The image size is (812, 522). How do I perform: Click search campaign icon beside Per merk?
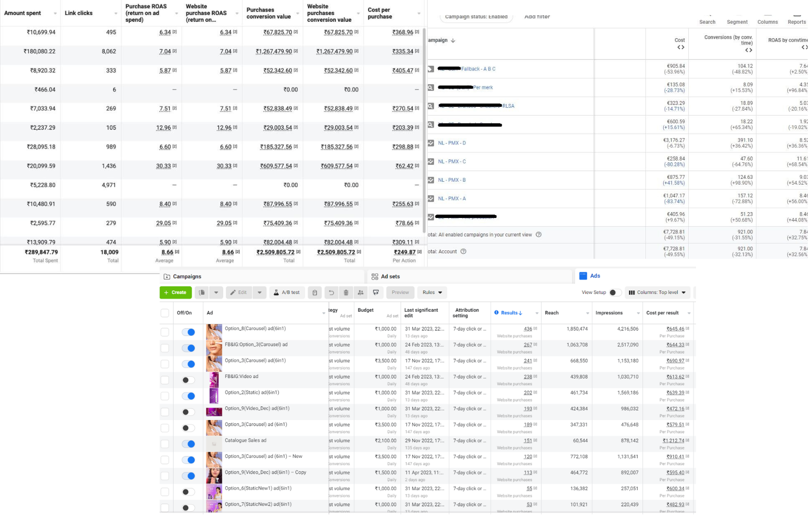(x=431, y=87)
